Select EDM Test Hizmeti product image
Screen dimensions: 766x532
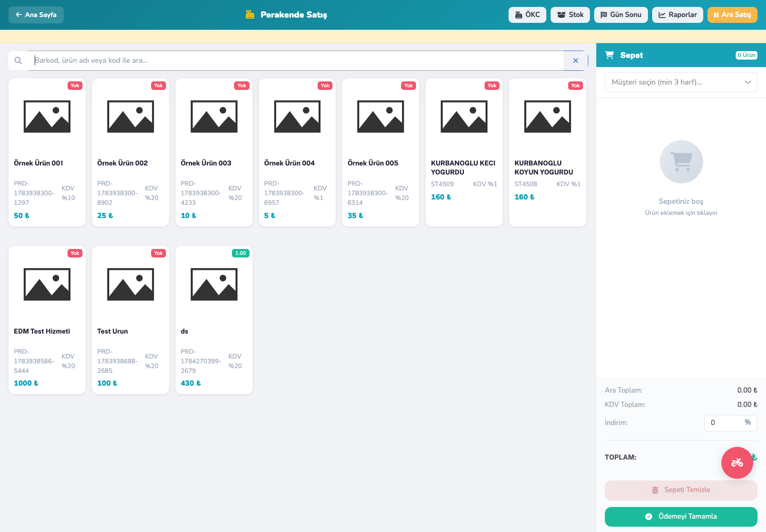click(x=47, y=285)
